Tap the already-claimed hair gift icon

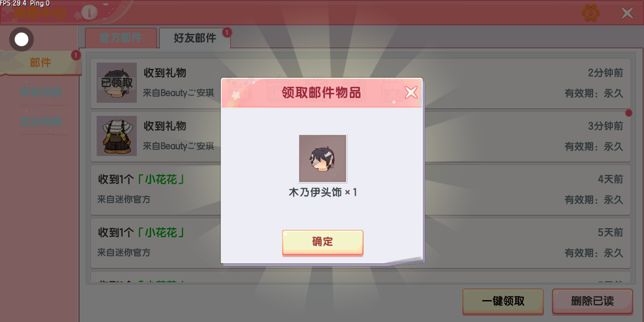tap(117, 83)
